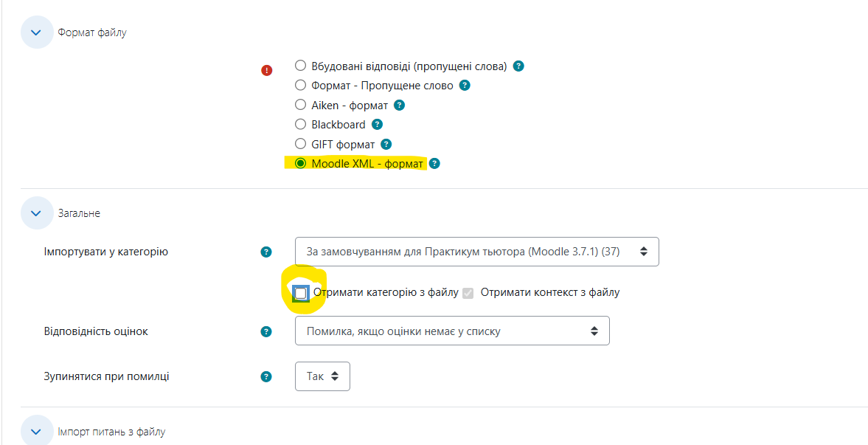
Task: Click help icon next to Aiken - формат
Action: point(399,105)
